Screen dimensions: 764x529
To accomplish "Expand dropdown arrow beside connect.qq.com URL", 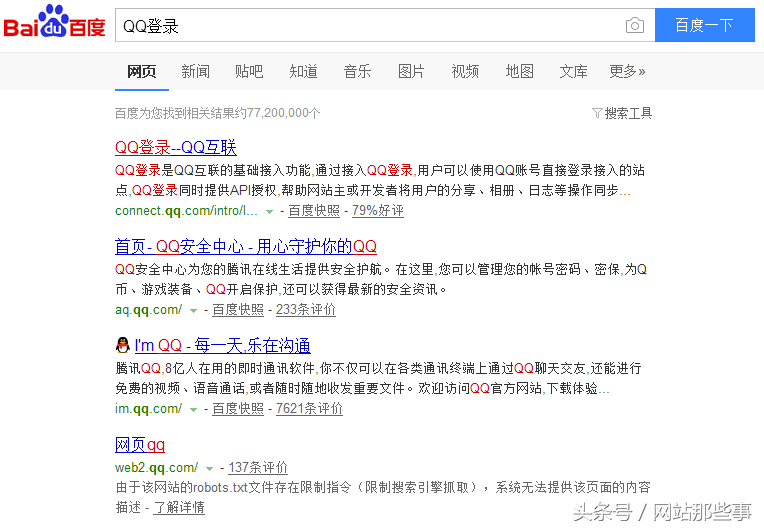I will pyautogui.click(x=270, y=212).
